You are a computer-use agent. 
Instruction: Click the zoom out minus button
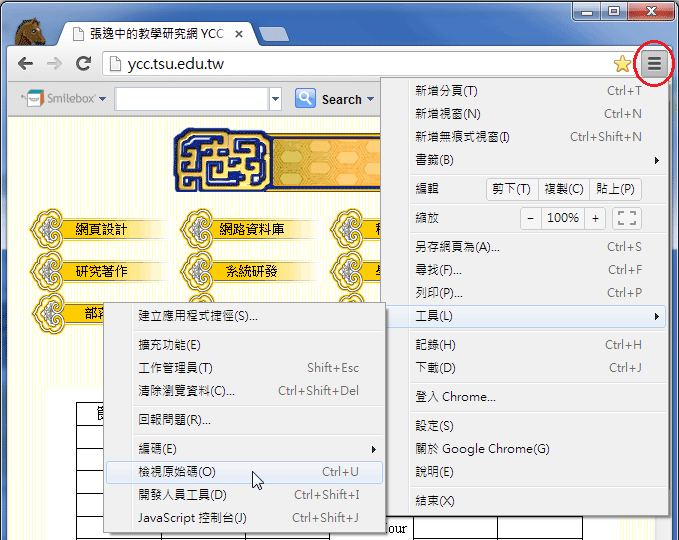pos(530,218)
